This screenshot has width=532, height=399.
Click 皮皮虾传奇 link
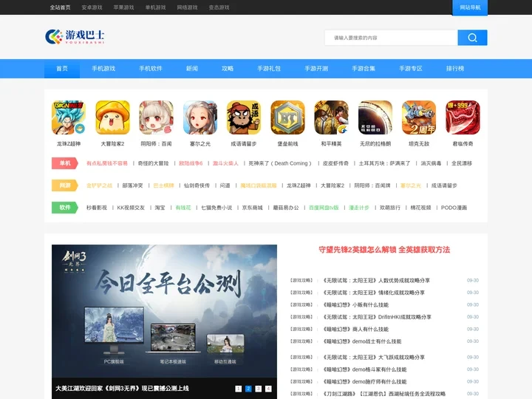[335, 163]
